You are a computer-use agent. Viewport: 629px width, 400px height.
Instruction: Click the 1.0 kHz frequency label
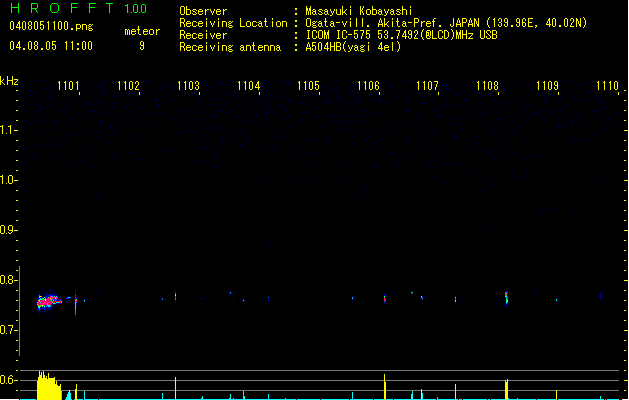click(7, 180)
